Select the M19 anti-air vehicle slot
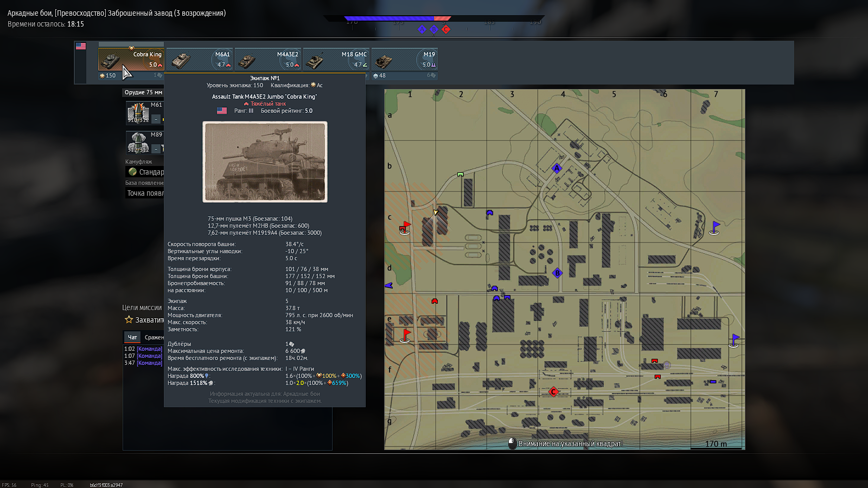This screenshot has height=488, width=868. point(405,60)
